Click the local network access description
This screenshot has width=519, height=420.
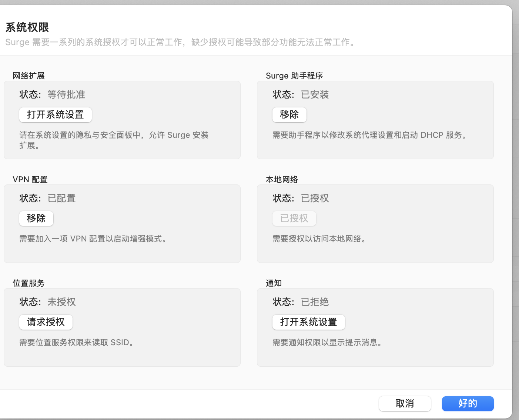coord(320,239)
